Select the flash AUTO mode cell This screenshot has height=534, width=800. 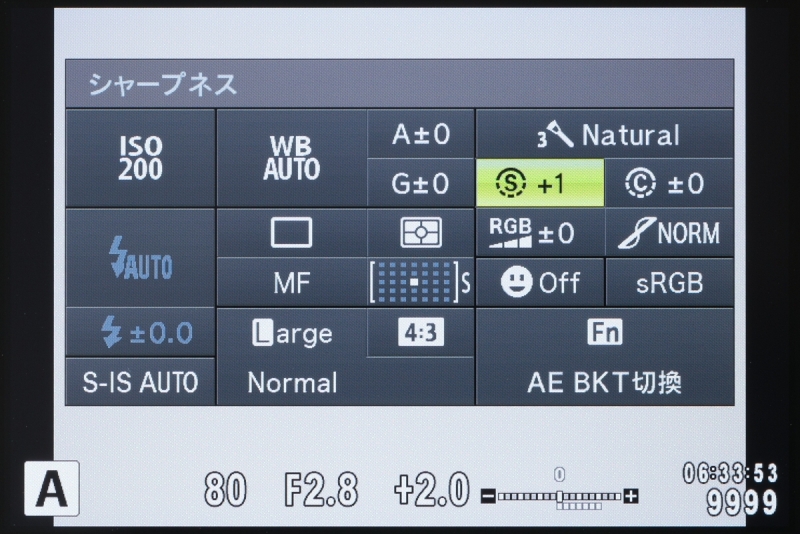[x=140, y=258]
